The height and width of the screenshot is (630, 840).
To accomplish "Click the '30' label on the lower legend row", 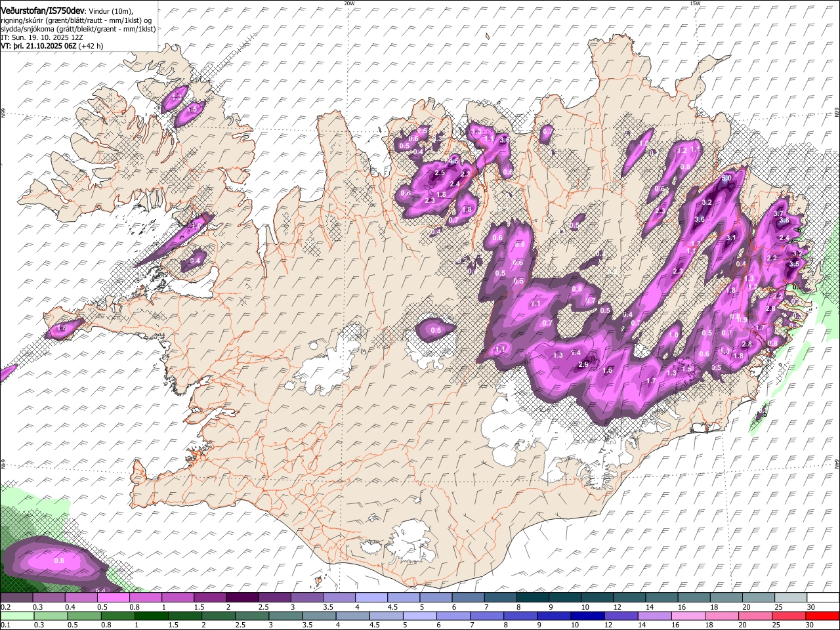I will click(x=810, y=625).
